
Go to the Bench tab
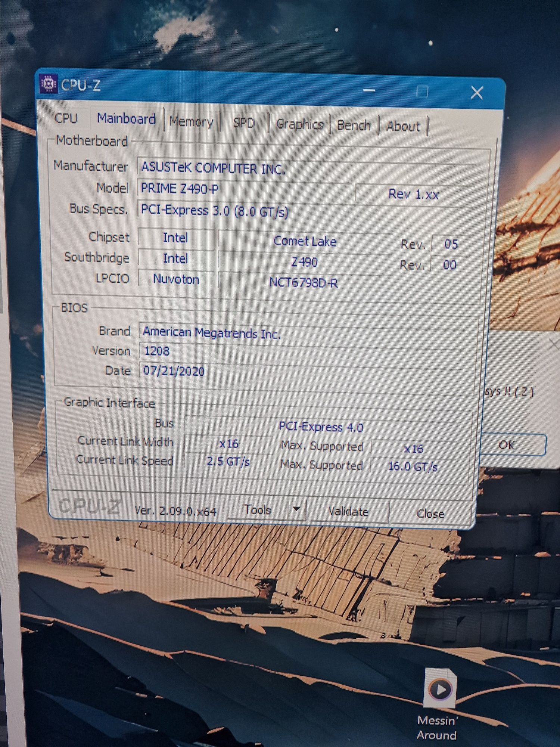point(354,125)
